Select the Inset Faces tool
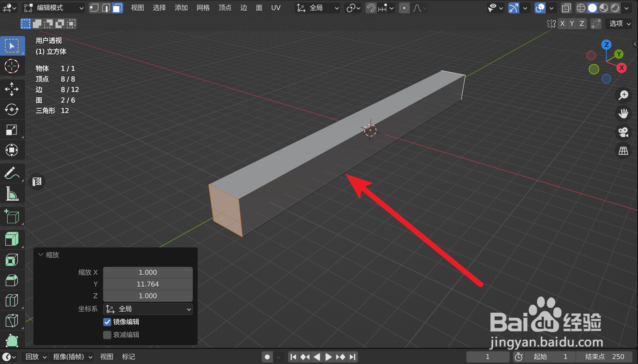 (12, 259)
